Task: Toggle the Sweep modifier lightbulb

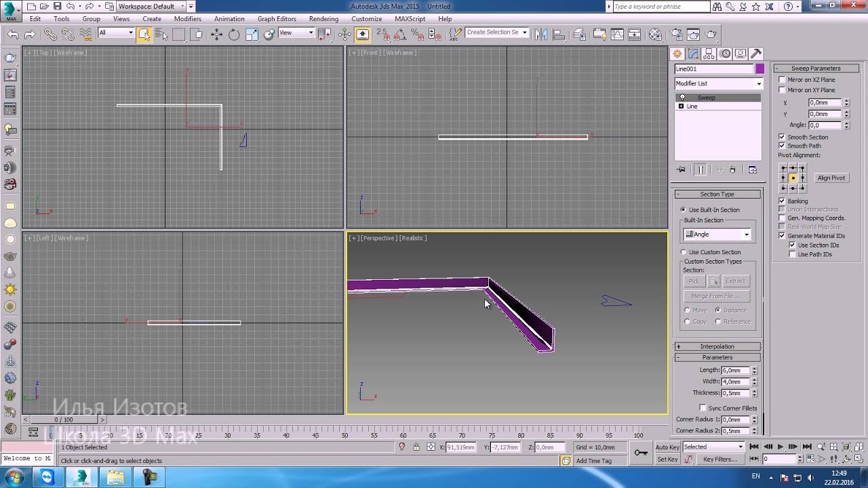Action: point(682,98)
